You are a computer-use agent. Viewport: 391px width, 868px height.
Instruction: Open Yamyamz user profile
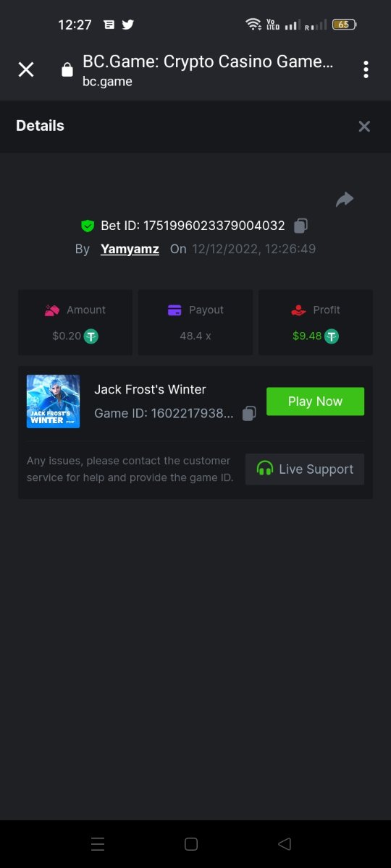(x=130, y=249)
